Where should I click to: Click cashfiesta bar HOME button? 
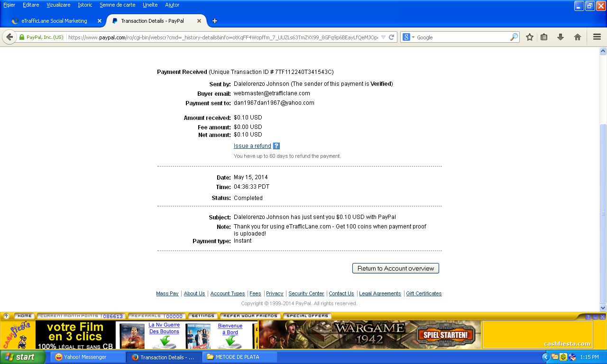point(24,316)
